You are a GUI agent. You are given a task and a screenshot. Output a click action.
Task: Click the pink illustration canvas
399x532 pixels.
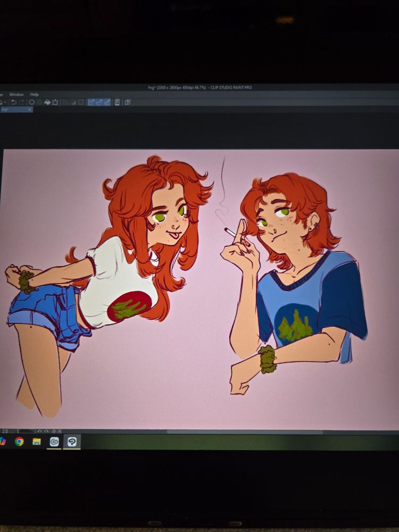[200, 288]
